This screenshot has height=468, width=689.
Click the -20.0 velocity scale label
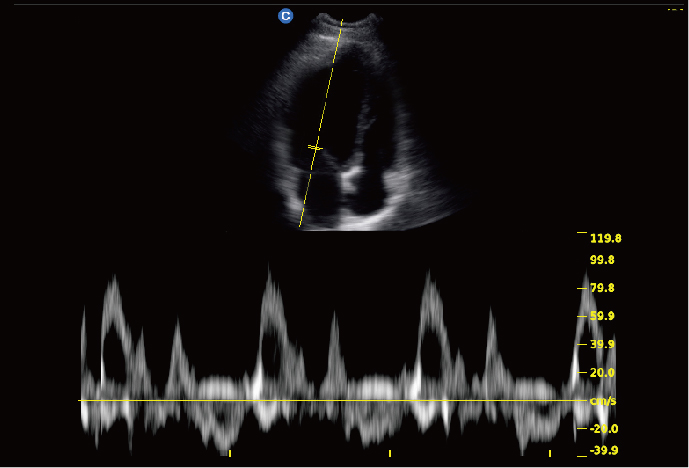pyautogui.click(x=602, y=429)
